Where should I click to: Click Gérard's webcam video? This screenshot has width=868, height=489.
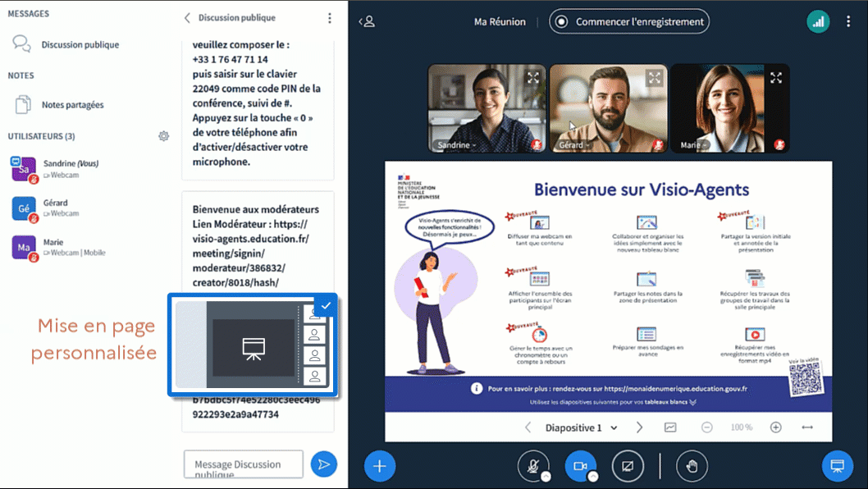(x=609, y=108)
